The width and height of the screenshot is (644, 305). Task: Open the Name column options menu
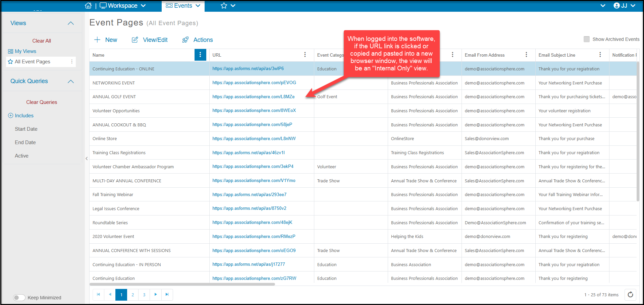200,55
